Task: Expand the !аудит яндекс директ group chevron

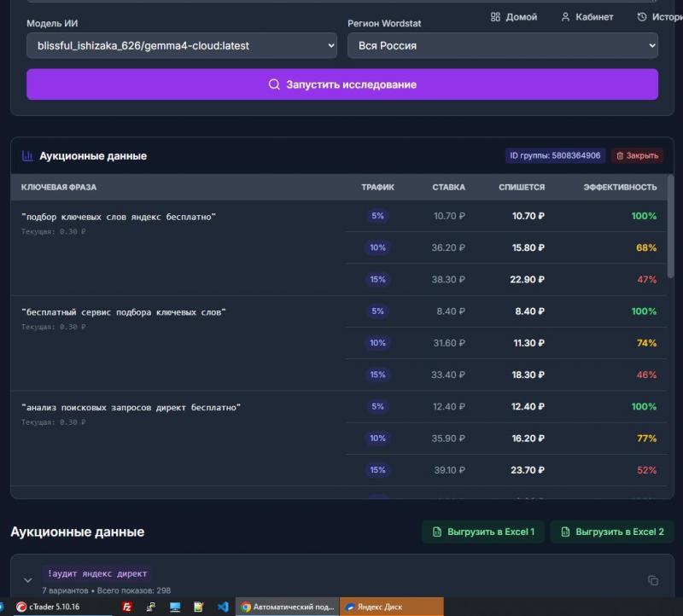Action: pyautogui.click(x=28, y=580)
